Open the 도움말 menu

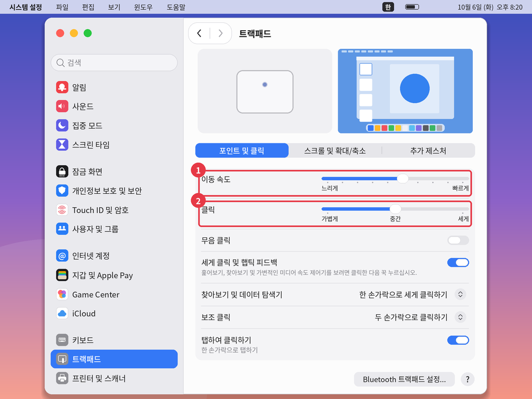click(176, 7)
